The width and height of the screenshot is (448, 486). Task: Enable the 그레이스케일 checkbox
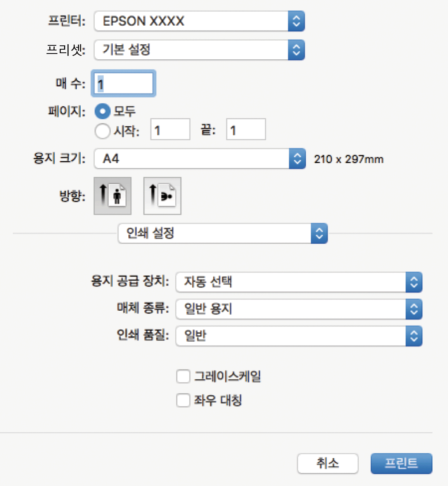(183, 376)
